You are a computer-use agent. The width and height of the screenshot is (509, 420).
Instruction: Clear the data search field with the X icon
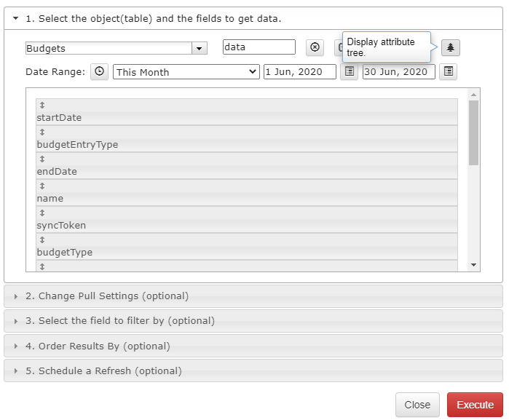coord(315,47)
